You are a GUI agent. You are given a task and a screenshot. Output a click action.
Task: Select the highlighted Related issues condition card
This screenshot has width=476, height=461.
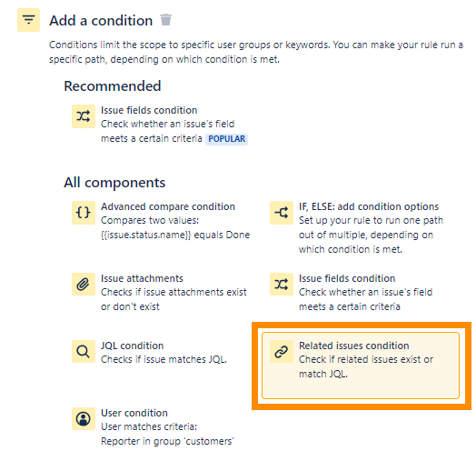pos(361,366)
